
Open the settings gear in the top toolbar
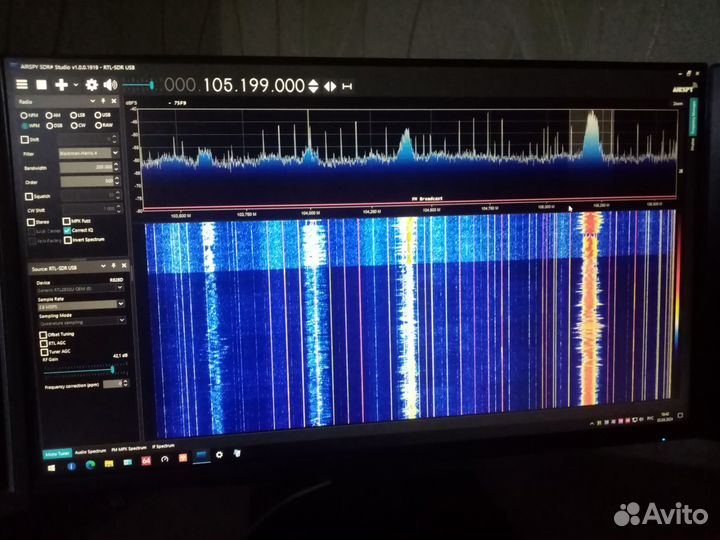(x=92, y=84)
